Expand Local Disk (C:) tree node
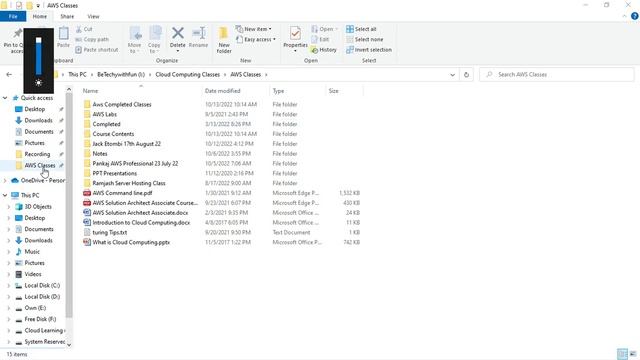Viewport: 640px width, 360px height. click(x=9, y=285)
